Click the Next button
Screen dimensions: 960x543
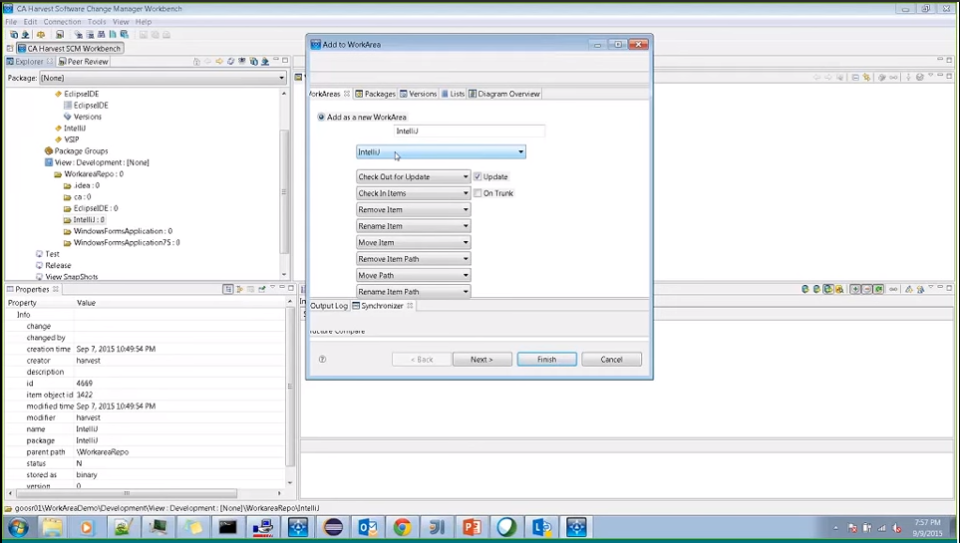pos(482,359)
